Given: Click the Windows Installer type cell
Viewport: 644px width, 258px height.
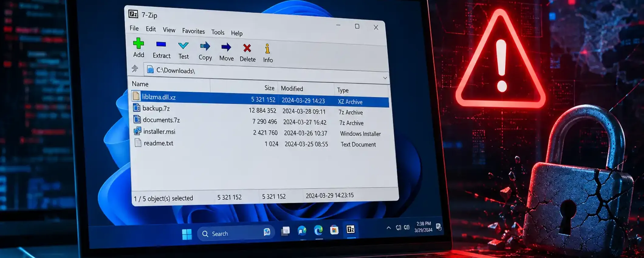Looking at the screenshot, I should point(360,134).
